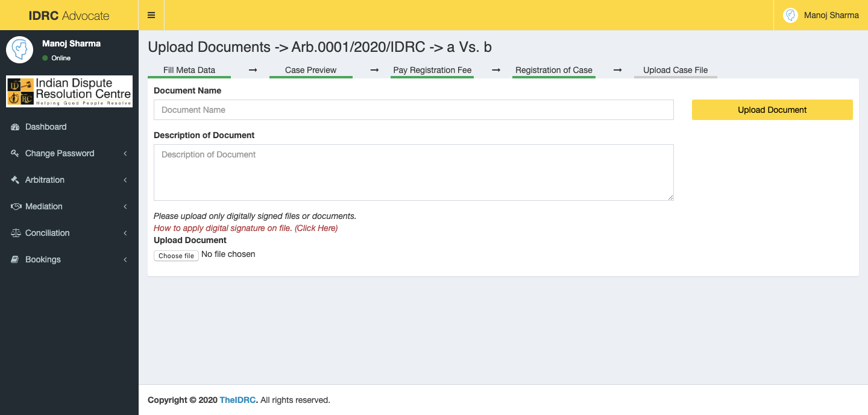Screen dimensions: 868x415
Task: Click the key icon beside Change Password
Action: pyautogui.click(x=16, y=154)
